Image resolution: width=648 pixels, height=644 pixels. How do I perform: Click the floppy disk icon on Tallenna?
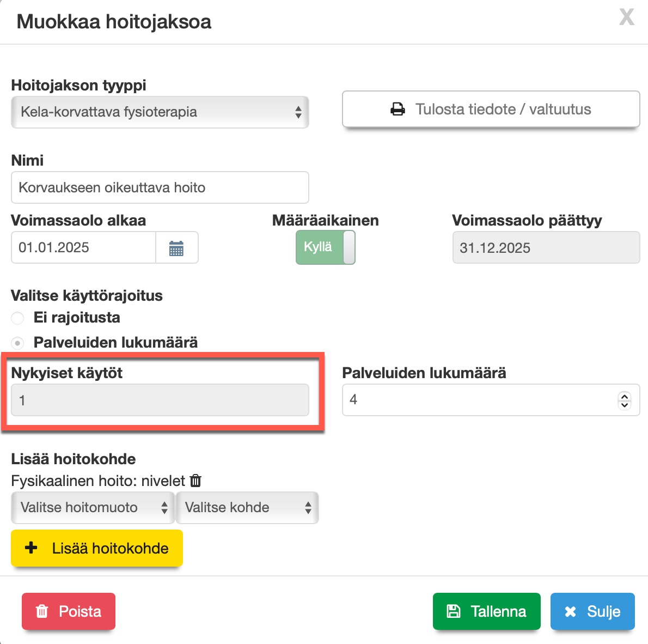[x=453, y=611]
